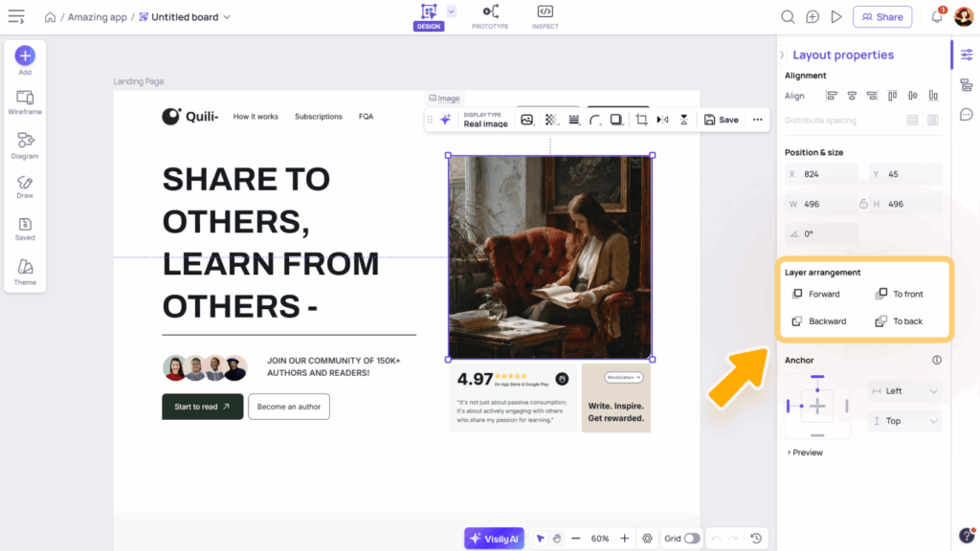Open the Top anchor dropdown

(904, 421)
